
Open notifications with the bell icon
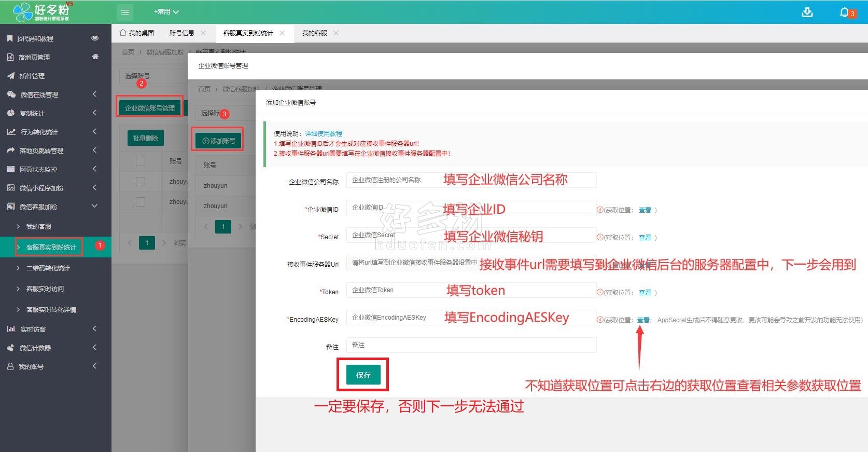click(844, 12)
